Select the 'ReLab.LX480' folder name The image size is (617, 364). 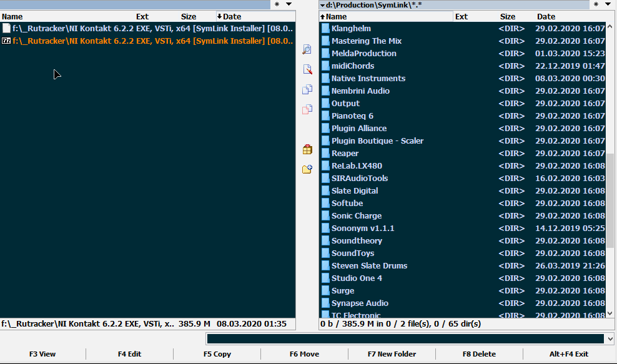click(357, 165)
